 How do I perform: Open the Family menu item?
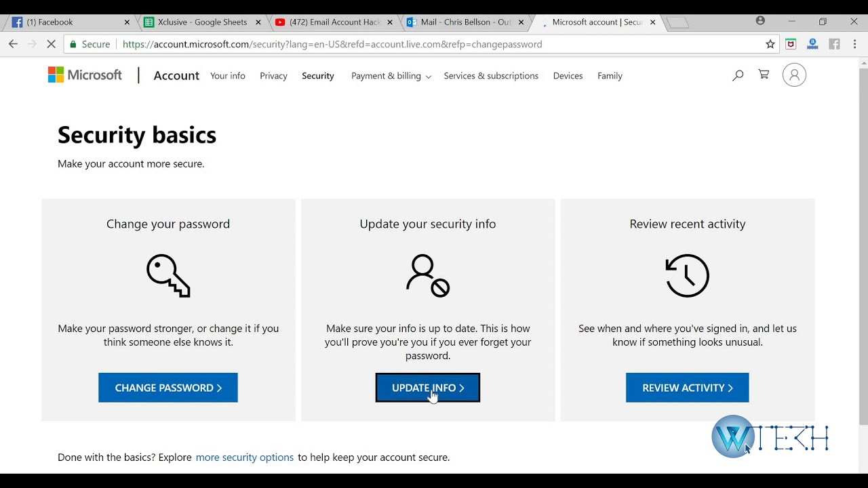[x=610, y=76]
